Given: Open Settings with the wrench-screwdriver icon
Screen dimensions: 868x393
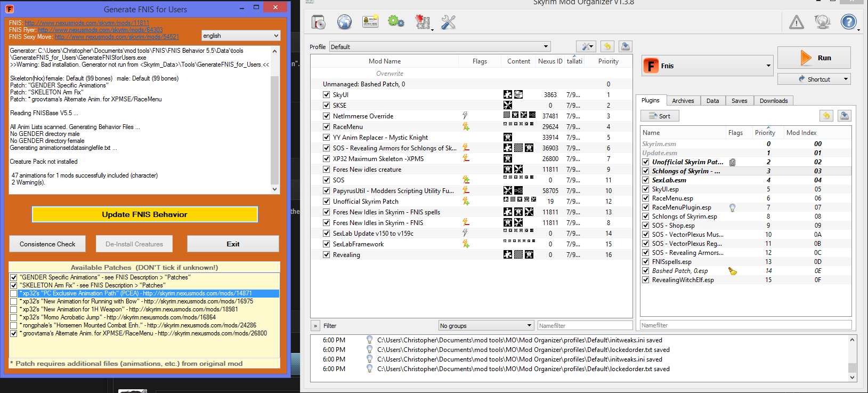Looking at the screenshot, I should pos(449,22).
